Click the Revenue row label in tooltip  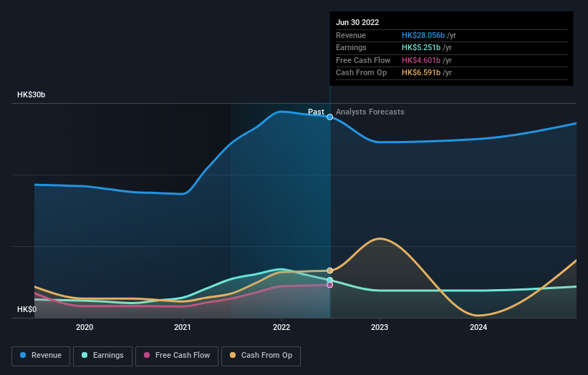click(x=351, y=35)
